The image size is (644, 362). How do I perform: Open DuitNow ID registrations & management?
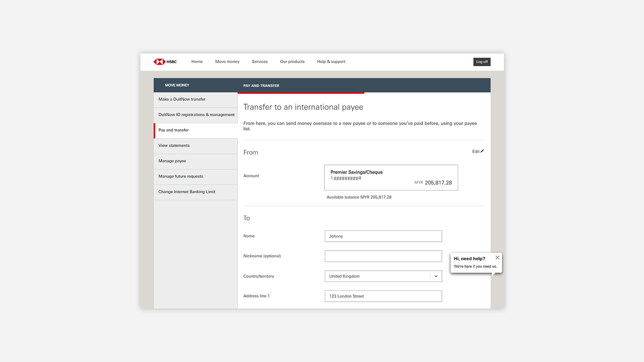[196, 115]
